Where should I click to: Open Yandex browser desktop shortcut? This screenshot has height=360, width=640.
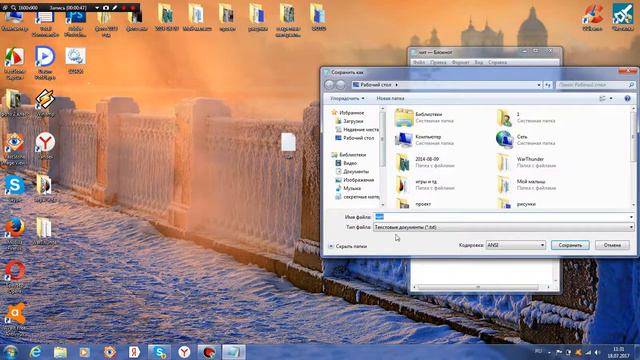point(45,145)
